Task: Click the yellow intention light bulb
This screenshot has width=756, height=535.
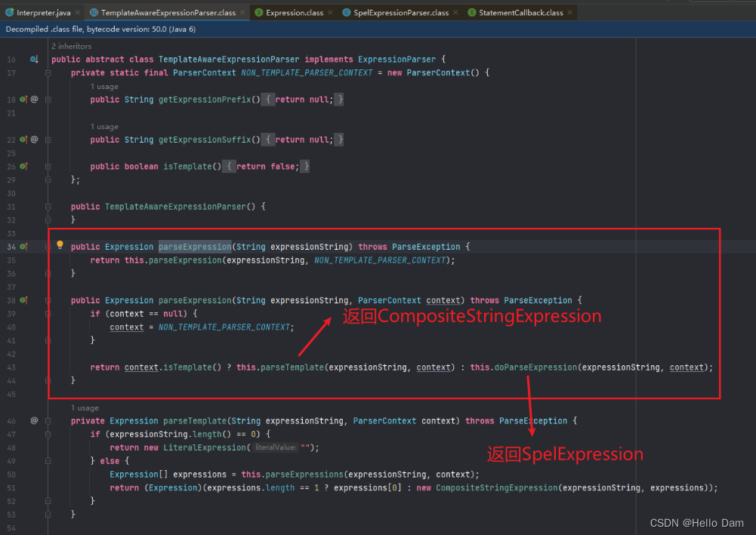Action: (60, 245)
